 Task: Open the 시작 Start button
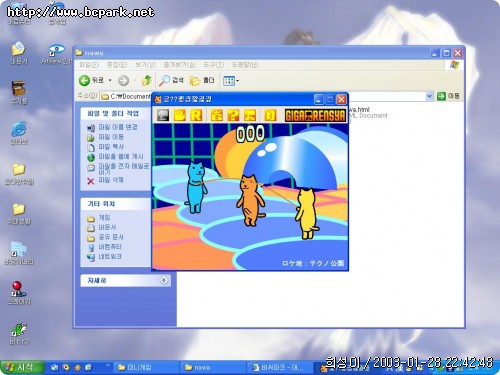pyautogui.click(x=22, y=367)
